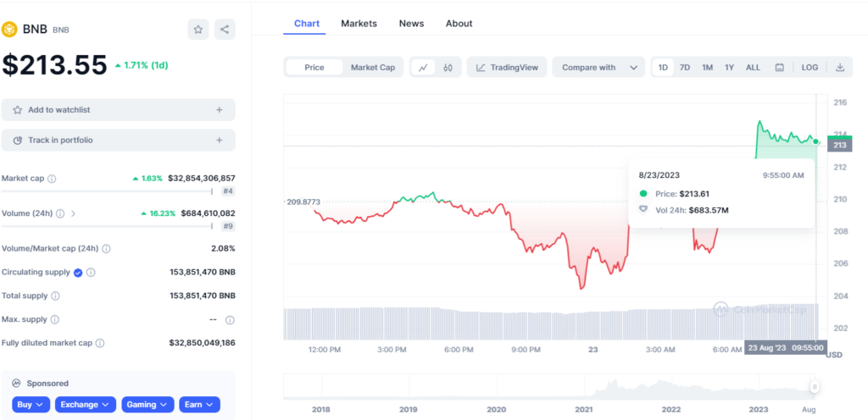Open the TradingView chart button

tap(507, 68)
